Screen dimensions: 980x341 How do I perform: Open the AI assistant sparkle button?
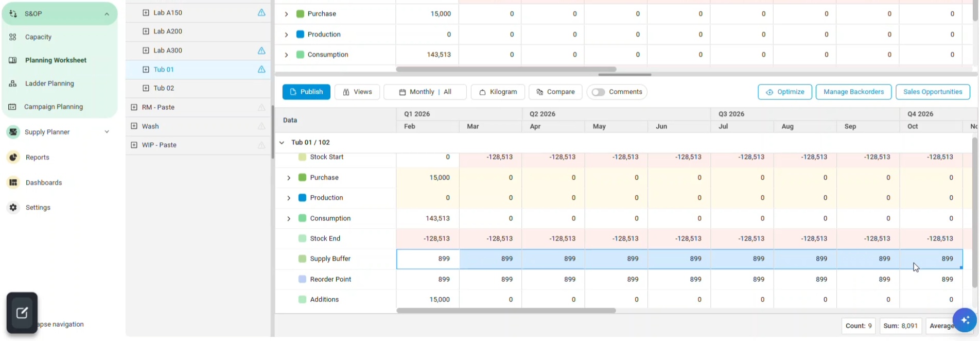[x=964, y=320]
